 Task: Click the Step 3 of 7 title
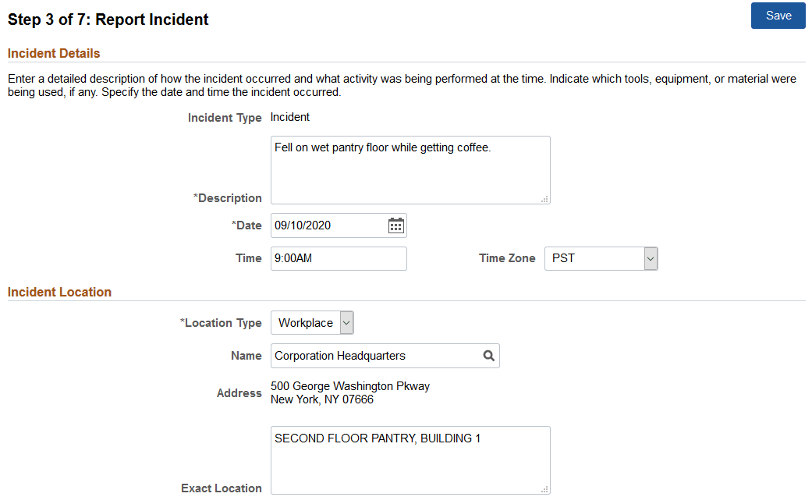(x=108, y=20)
